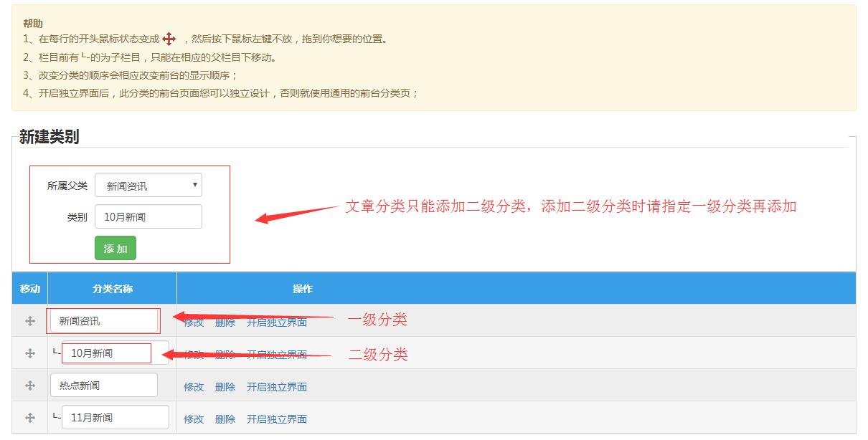
Task: Click the 分类名称 column header
Action: click(113, 289)
